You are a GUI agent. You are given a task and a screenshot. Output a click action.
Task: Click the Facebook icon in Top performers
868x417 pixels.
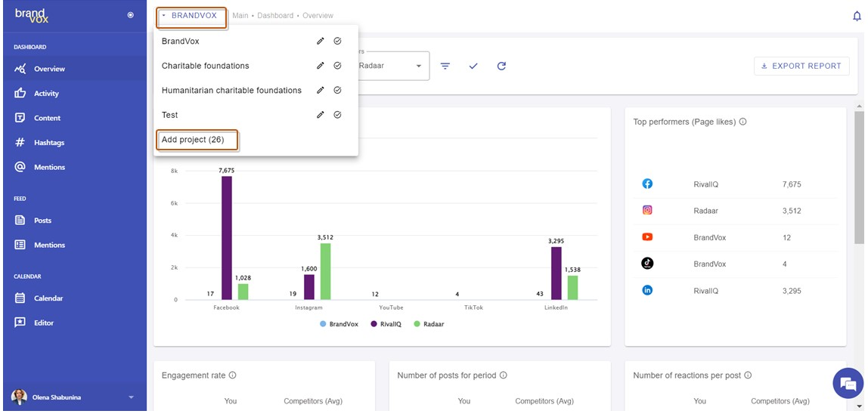(x=647, y=184)
